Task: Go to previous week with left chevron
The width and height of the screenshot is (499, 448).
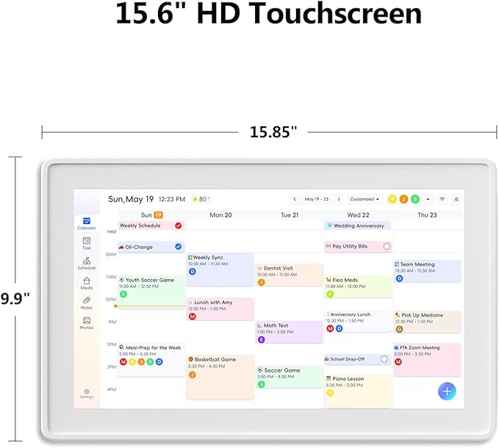Action: point(295,199)
